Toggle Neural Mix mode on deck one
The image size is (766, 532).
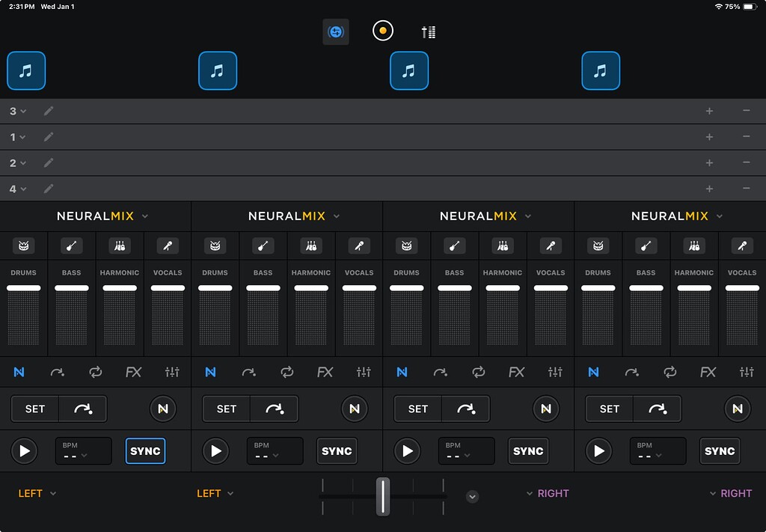[x=19, y=372]
